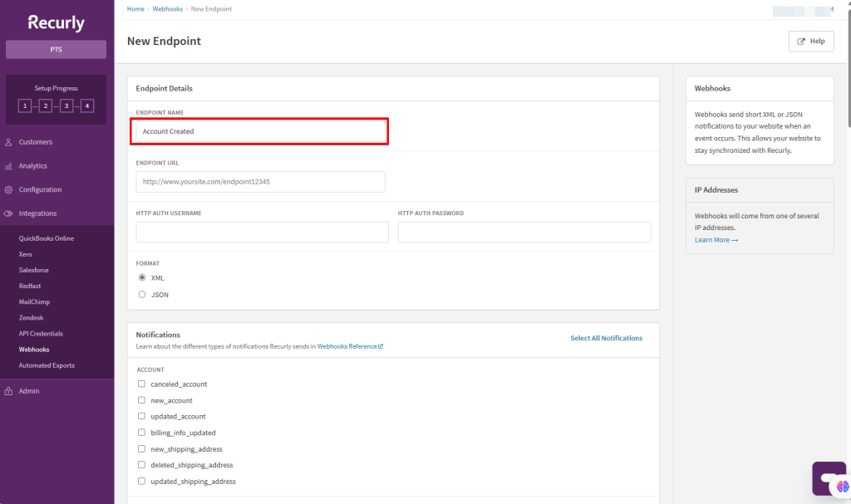
Task: Click the Help button
Action: pos(810,42)
